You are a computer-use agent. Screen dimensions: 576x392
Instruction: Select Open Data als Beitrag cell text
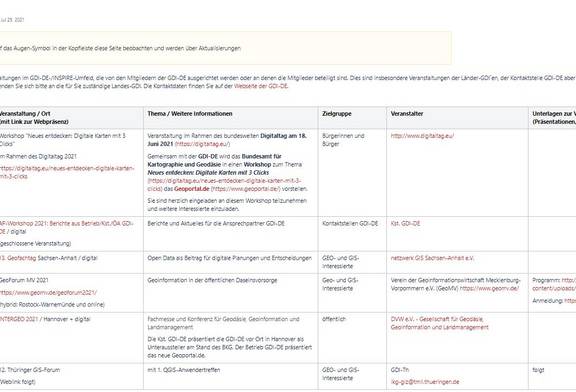[x=230, y=258]
